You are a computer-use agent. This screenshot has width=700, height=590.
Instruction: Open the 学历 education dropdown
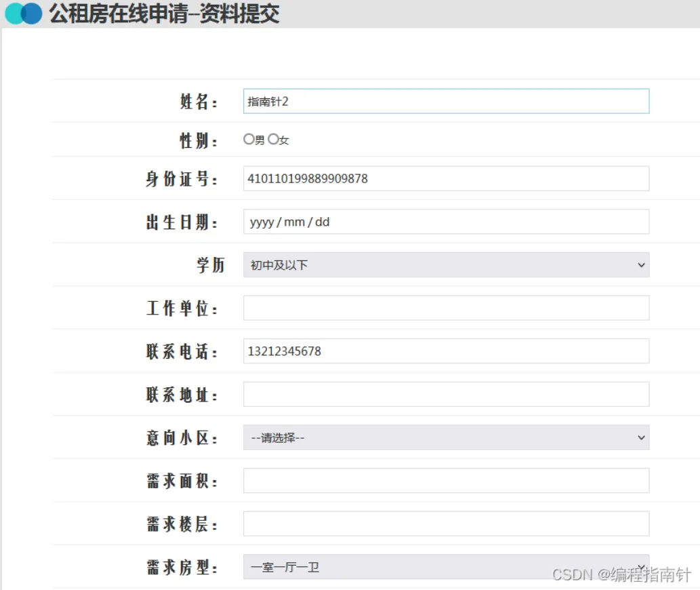point(446,265)
